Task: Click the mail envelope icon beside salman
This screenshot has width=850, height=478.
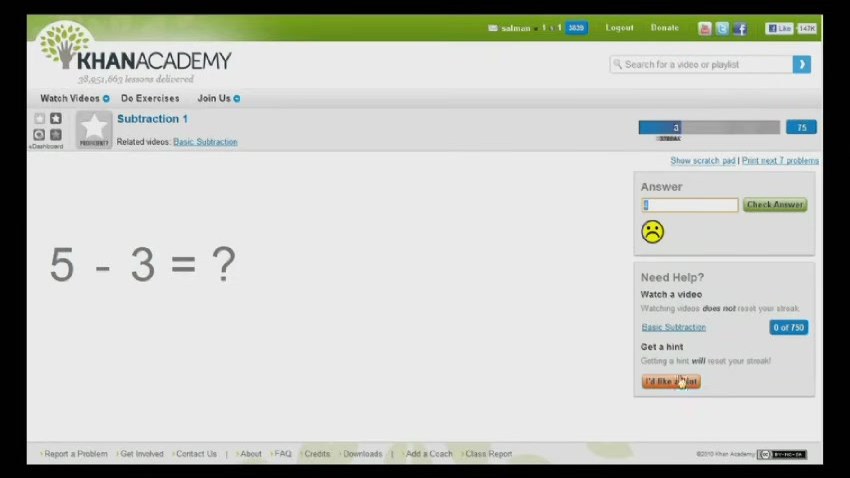Action: pyautogui.click(x=492, y=28)
